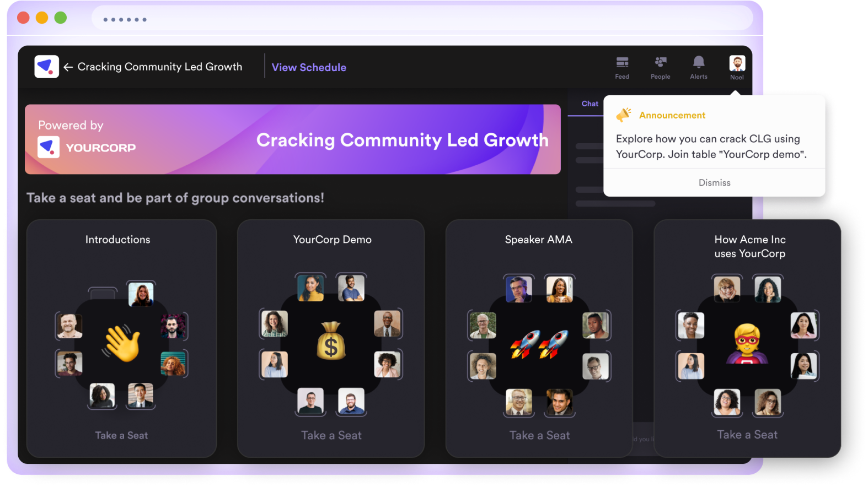Click 'How Acme Inc uses YourCorp' title
The width and height of the screenshot is (868, 487).
coord(750,246)
